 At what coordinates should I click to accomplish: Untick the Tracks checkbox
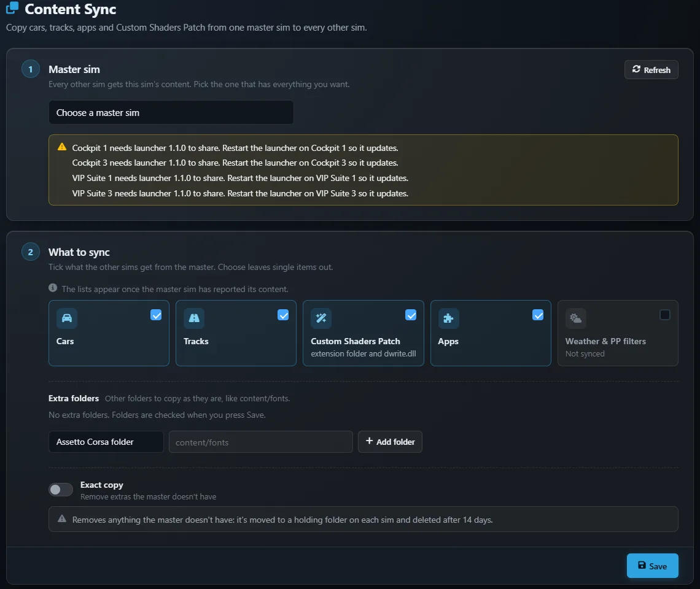coord(283,315)
